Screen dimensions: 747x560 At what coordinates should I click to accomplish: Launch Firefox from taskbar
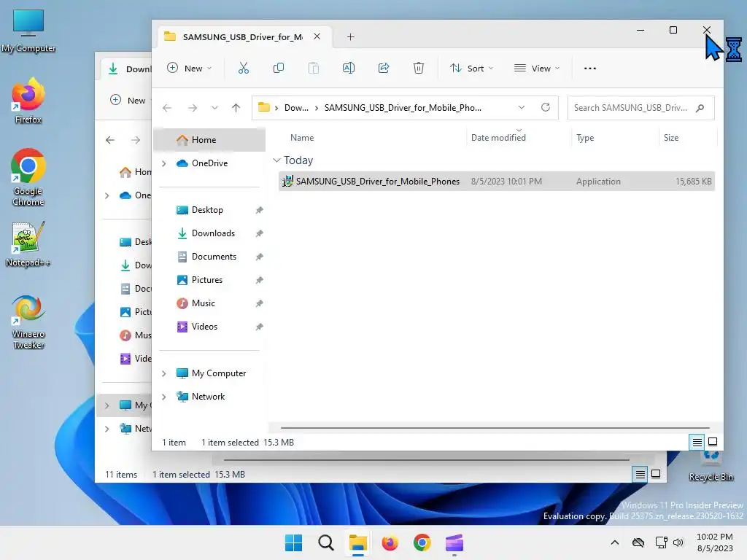coord(390,542)
